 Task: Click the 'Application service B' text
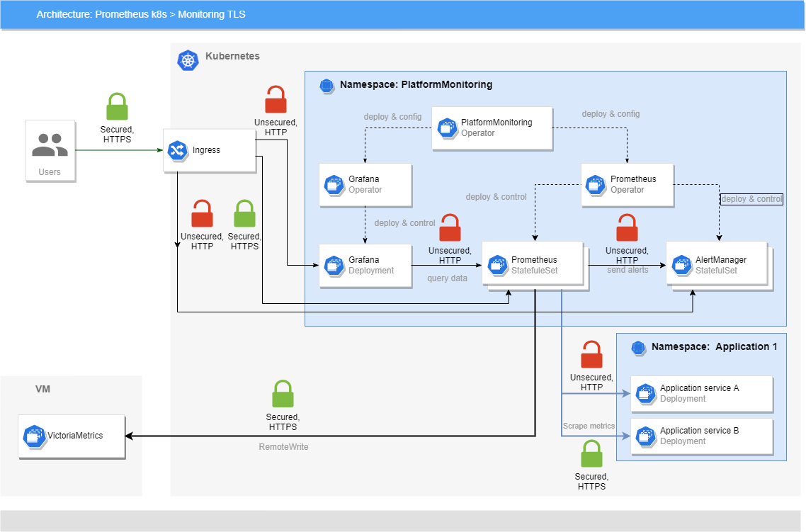(x=700, y=431)
